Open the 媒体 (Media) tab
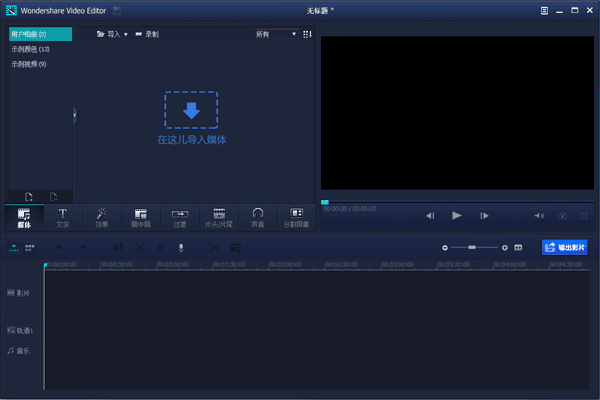 (x=24, y=218)
